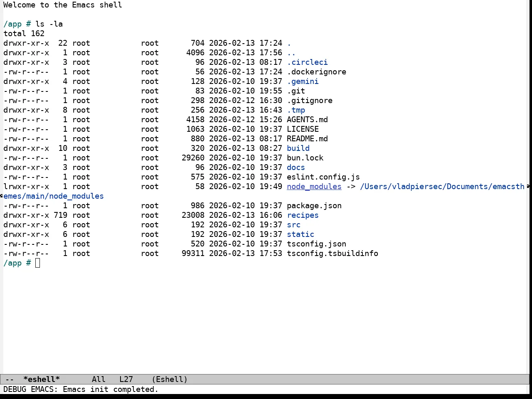Follow the node_modules symlink name
The height and width of the screenshot is (399, 532).
point(314,187)
